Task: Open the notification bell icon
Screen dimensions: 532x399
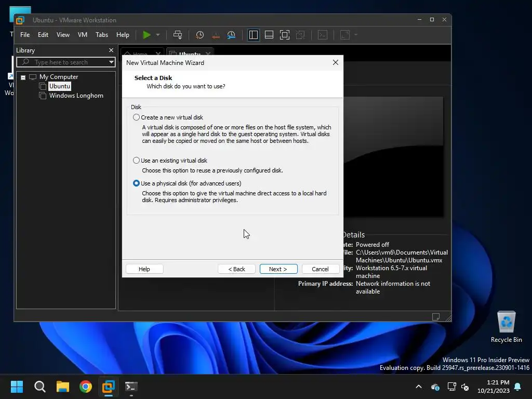Action: [517, 387]
